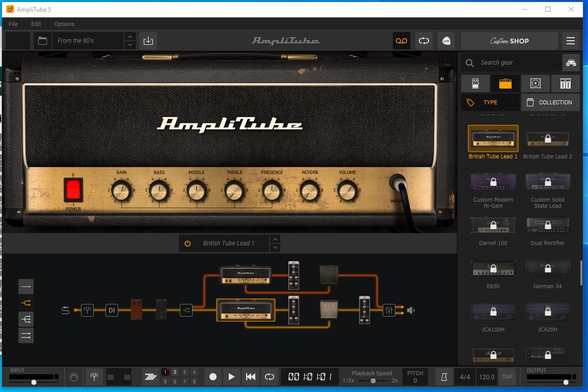Toggle power for British Tube Lead 1
Screen dimensions: 588x392
[x=188, y=243]
